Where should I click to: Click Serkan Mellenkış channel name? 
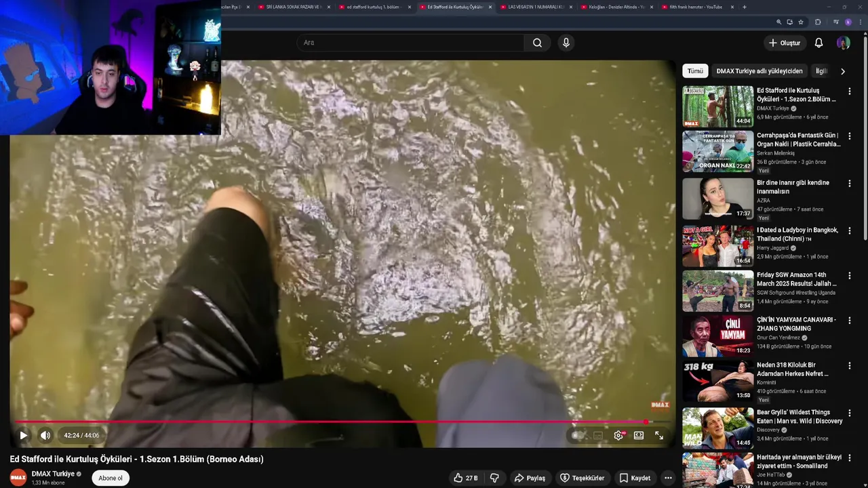pos(776,153)
